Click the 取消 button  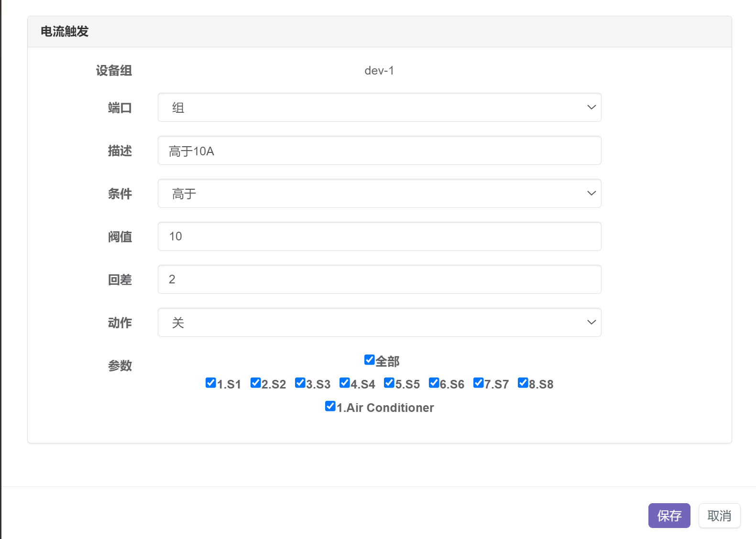pos(719,516)
